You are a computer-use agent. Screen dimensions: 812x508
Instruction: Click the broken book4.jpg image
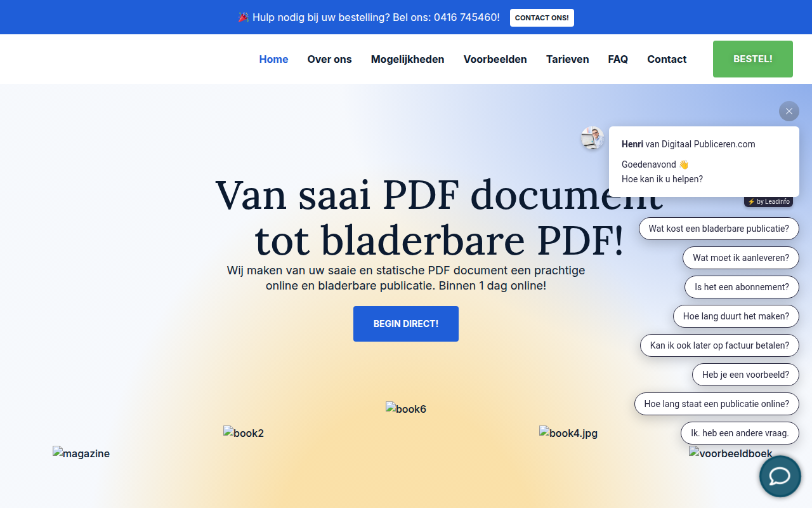[568, 433]
